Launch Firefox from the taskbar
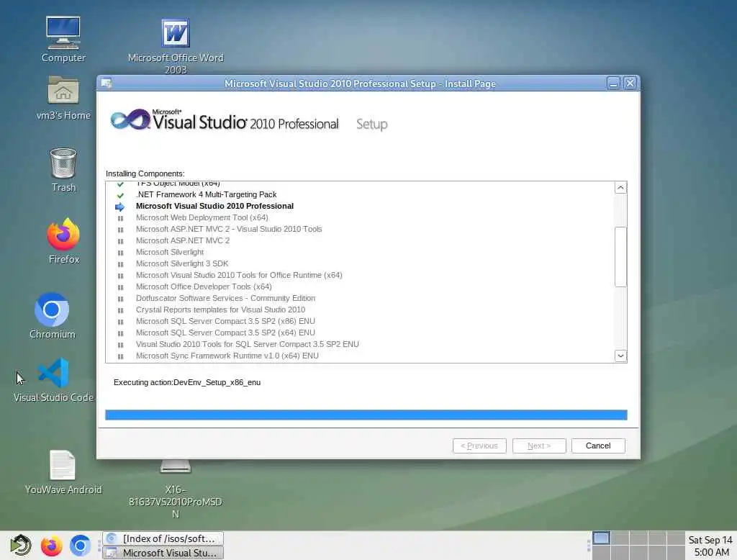The height and width of the screenshot is (560, 737). coord(51,546)
